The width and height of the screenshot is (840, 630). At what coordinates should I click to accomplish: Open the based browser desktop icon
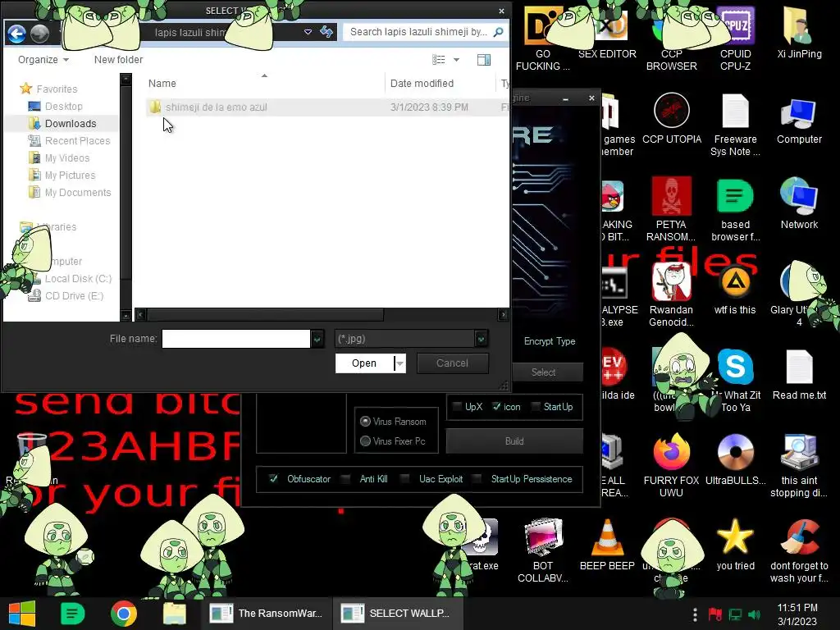[x=735, y=210]
